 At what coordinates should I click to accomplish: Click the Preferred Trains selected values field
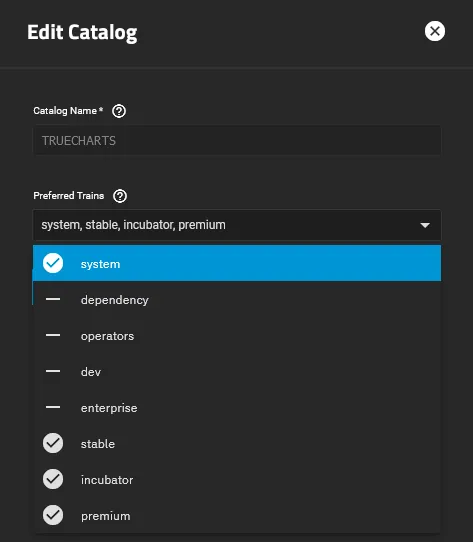coord(237,225)
